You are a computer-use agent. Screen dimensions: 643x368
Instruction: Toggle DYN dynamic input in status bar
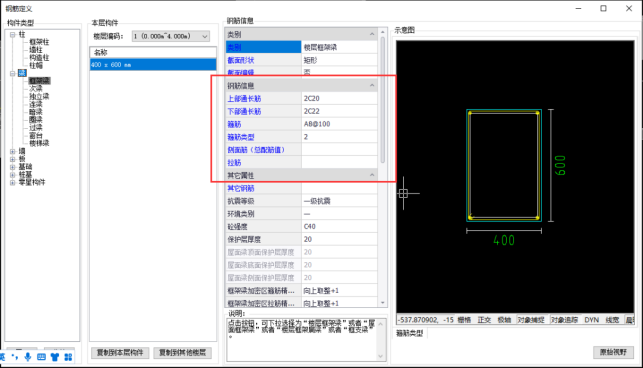click(x=591, y=320)
